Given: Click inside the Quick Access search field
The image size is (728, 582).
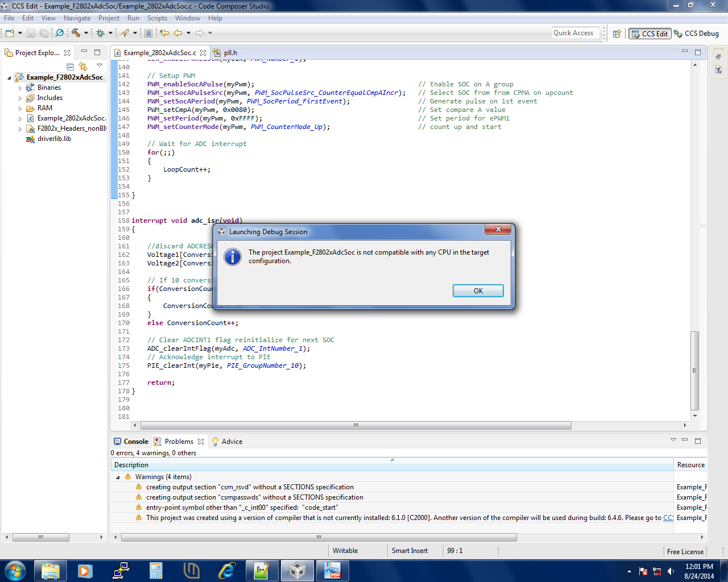Looking at the screenshot, I should point(576,32).
